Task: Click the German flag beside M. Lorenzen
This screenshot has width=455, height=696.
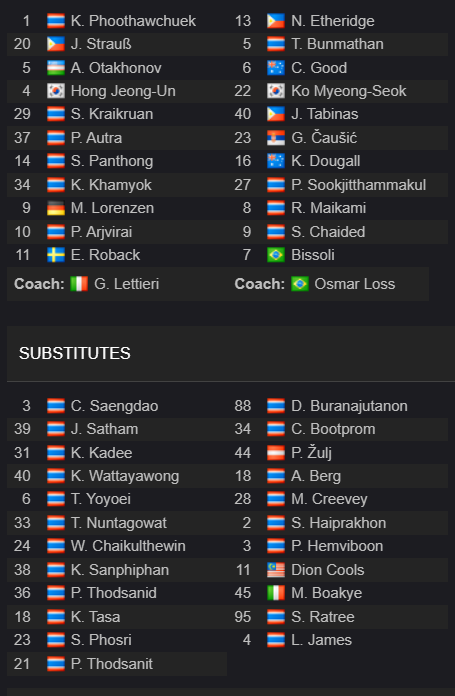Action: click(x=55, y=208)
